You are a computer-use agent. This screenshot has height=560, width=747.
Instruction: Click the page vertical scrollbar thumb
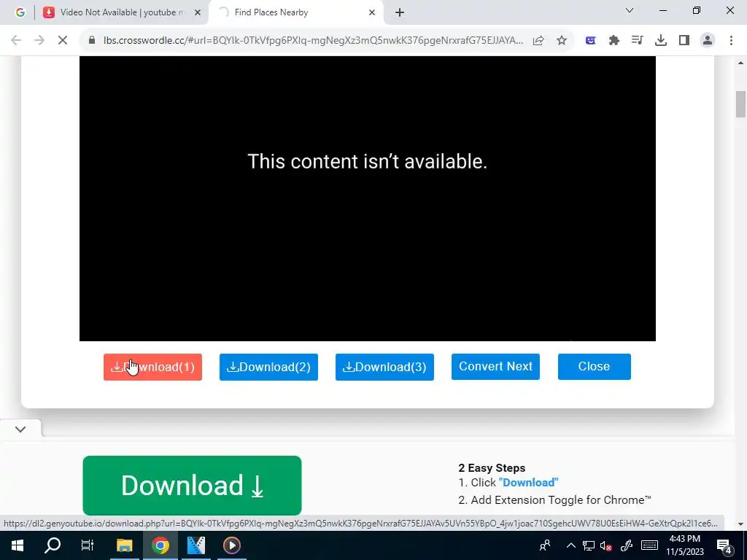point(740,104)
